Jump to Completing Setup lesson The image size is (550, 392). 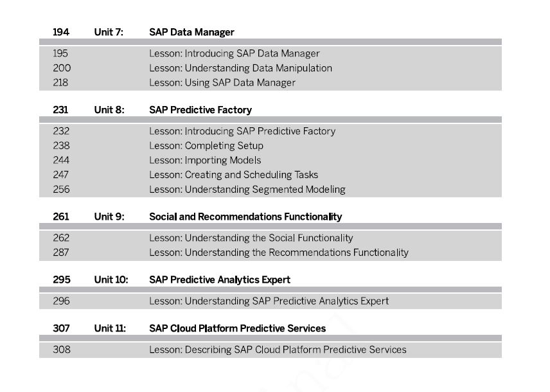click(206, 146)
